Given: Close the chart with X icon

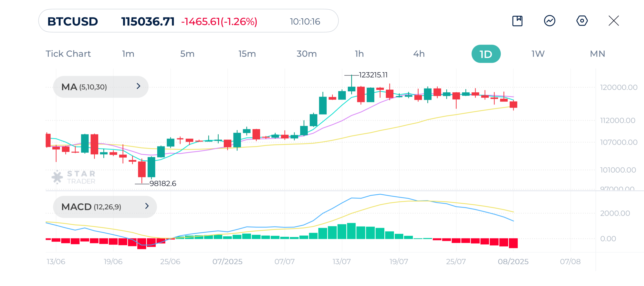Looking at the screenshot, I should pyautogui.click(x=614, y=21).
